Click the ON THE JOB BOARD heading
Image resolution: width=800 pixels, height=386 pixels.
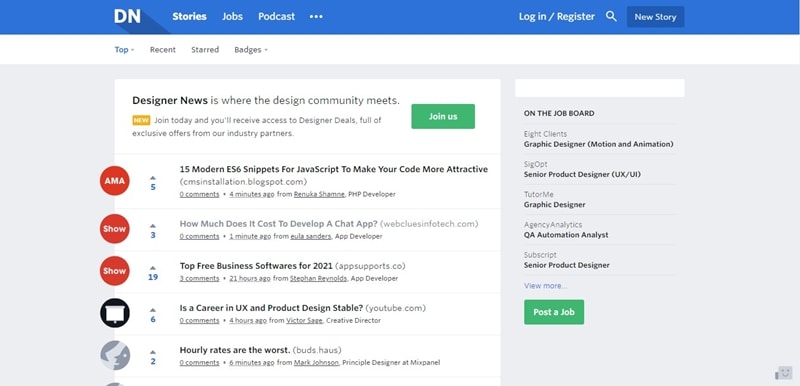pos(559,113)
